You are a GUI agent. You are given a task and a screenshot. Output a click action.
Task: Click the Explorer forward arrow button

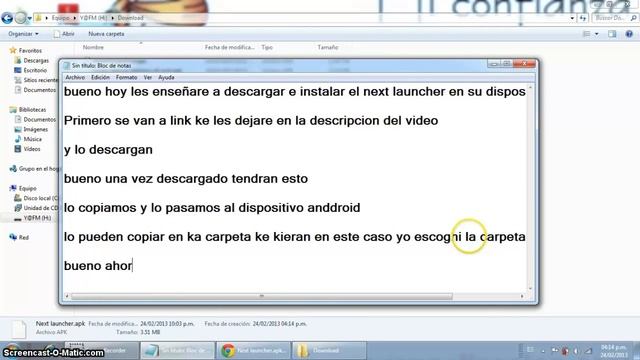[x=20, y=18]
